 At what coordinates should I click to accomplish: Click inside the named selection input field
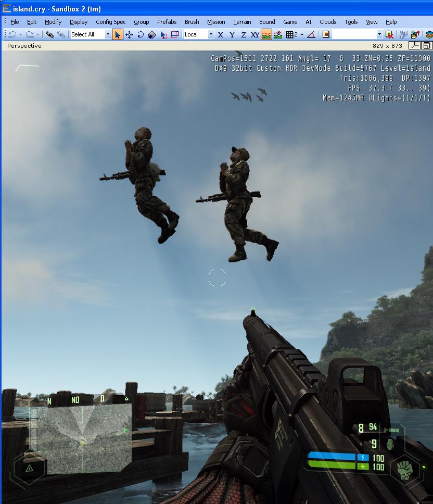tap(354, 34)
